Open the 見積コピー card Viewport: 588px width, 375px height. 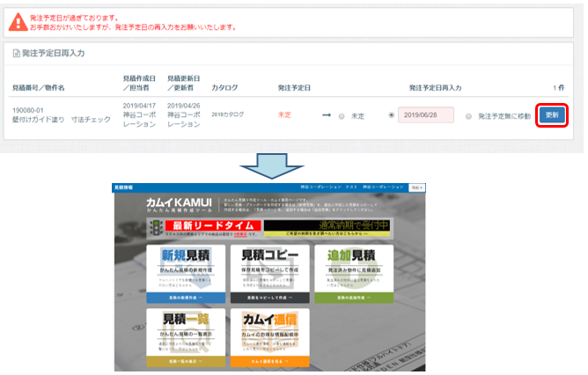(270, 274)
